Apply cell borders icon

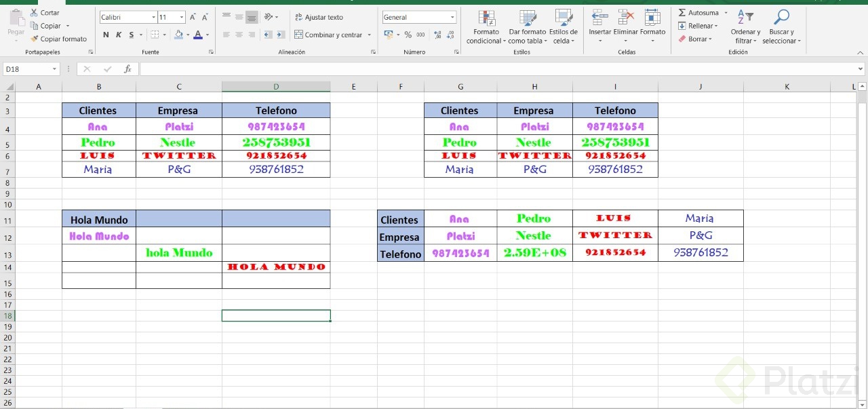[155, 35]
